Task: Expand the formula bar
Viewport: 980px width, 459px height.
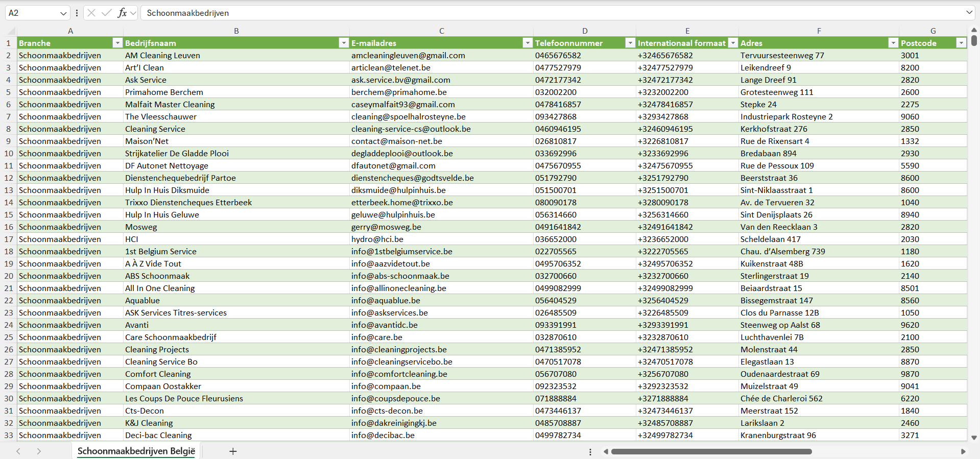Action: tap(969, 13)
